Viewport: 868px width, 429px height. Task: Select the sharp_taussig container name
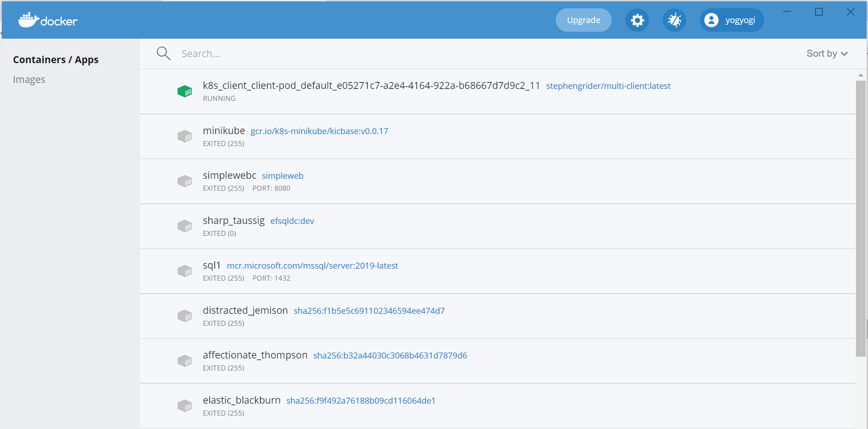234,221
